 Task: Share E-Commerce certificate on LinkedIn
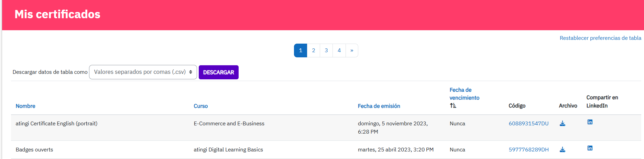point(590,122)
